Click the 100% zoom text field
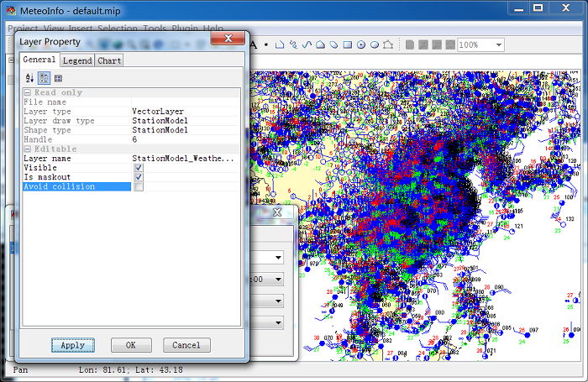588x382 pixels. pyautogui.click(x=475, y=44)
